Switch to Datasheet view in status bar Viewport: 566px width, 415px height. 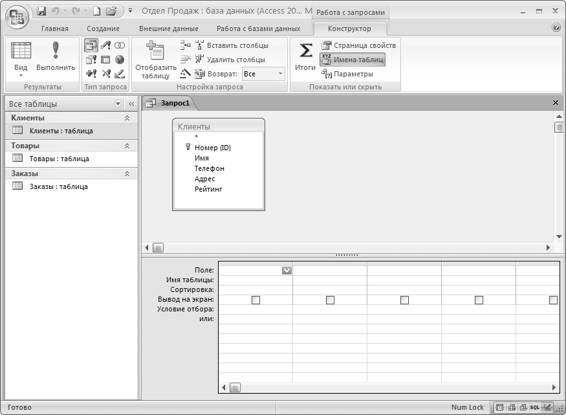point(500,407)
